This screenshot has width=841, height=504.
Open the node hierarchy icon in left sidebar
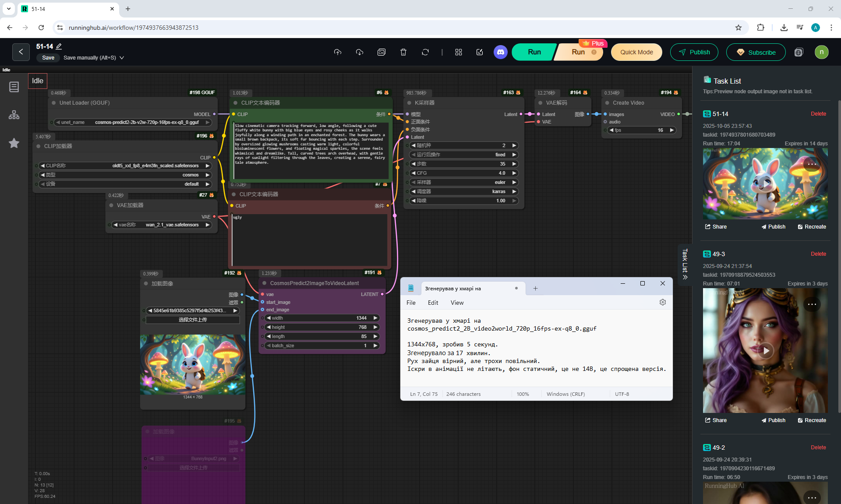click(14, 115)
